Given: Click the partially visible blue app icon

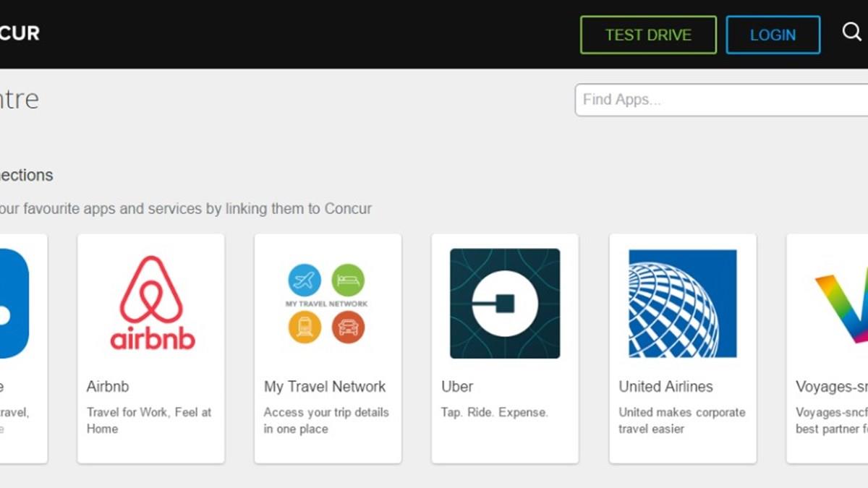Looking at the screenshot, I should pos(14,304).
